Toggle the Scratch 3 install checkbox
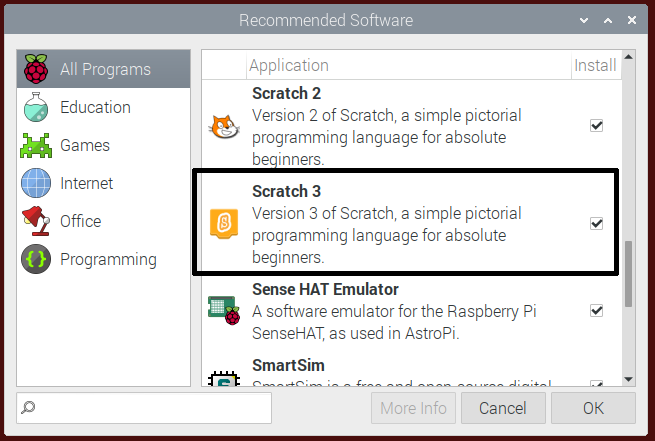 pyautogui.click(x=597, y=223)
